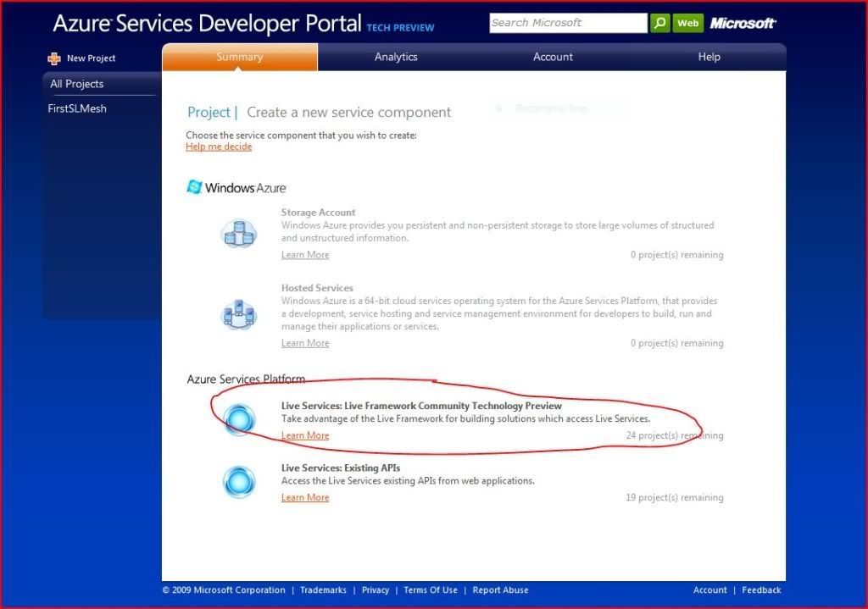Click the Account link in the footer

click(x=709, y=590)
